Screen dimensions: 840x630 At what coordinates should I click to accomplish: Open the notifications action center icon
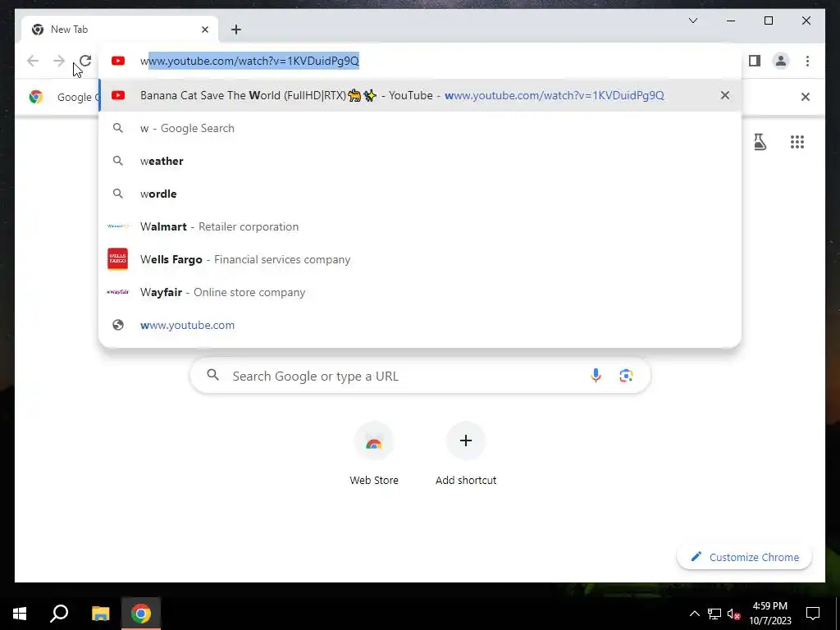813,614
